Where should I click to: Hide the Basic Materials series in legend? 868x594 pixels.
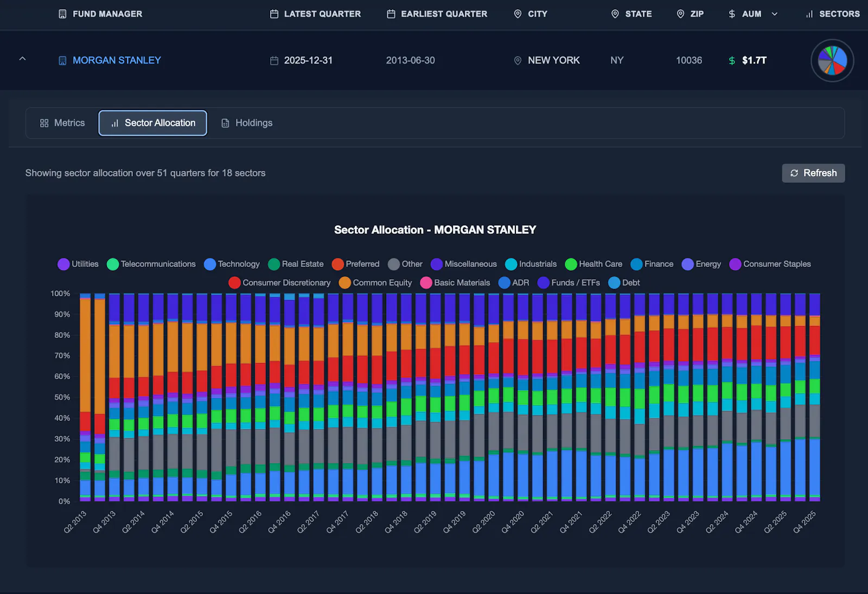point(455,283)
